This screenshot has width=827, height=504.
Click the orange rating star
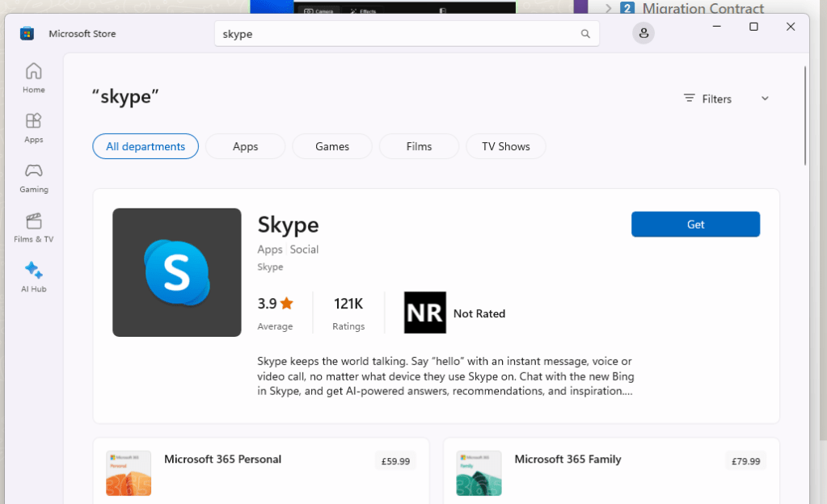[287, 303]
